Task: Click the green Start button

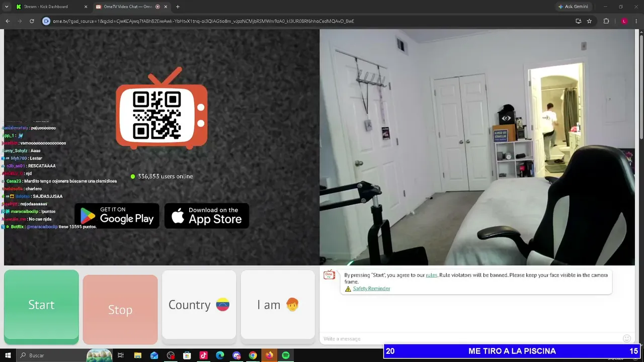Action: click(41, 306)
